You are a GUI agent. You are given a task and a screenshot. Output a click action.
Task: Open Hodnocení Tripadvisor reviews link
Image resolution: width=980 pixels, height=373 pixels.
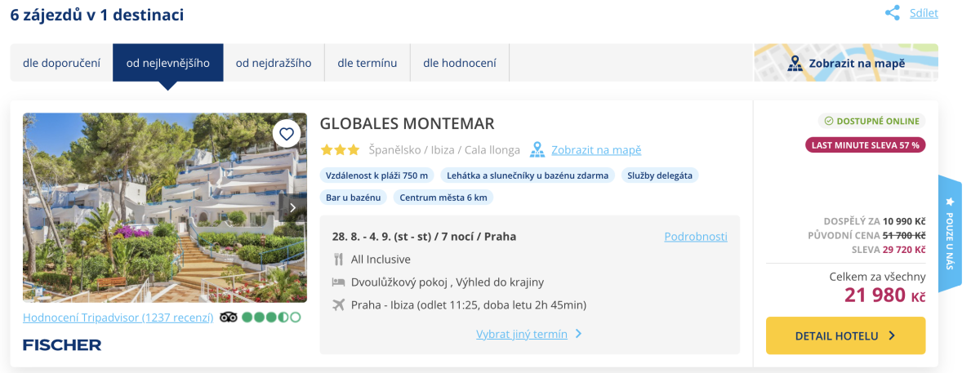click(118, 317)
